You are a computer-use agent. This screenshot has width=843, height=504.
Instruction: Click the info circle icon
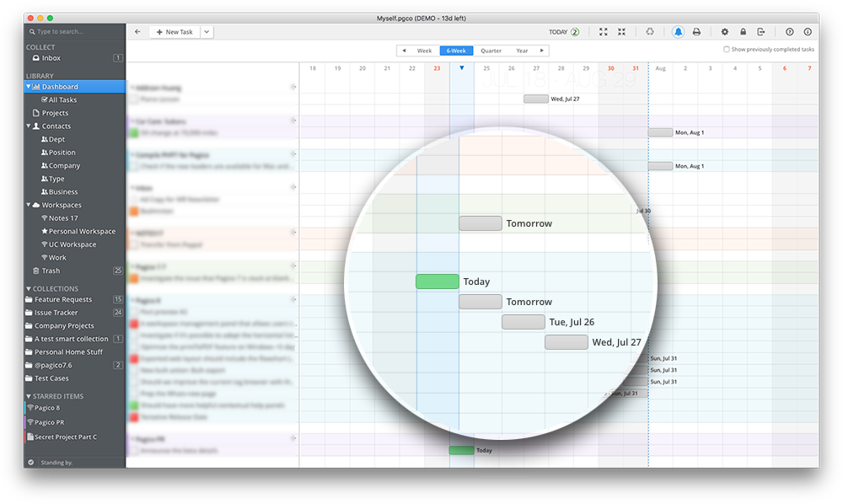pyautogui.click(x=808, y=32)
